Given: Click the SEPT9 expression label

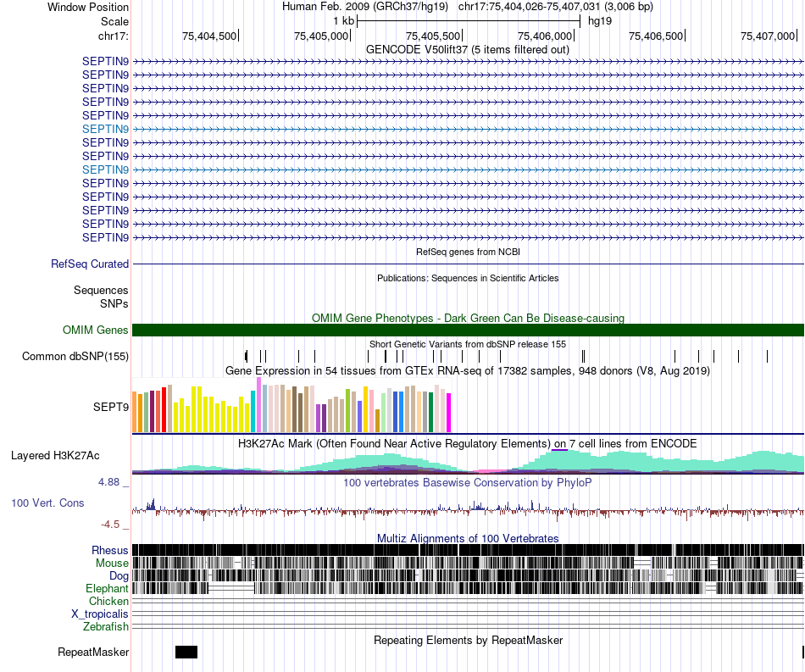Looking at the screenshot, I should [110, 407].
